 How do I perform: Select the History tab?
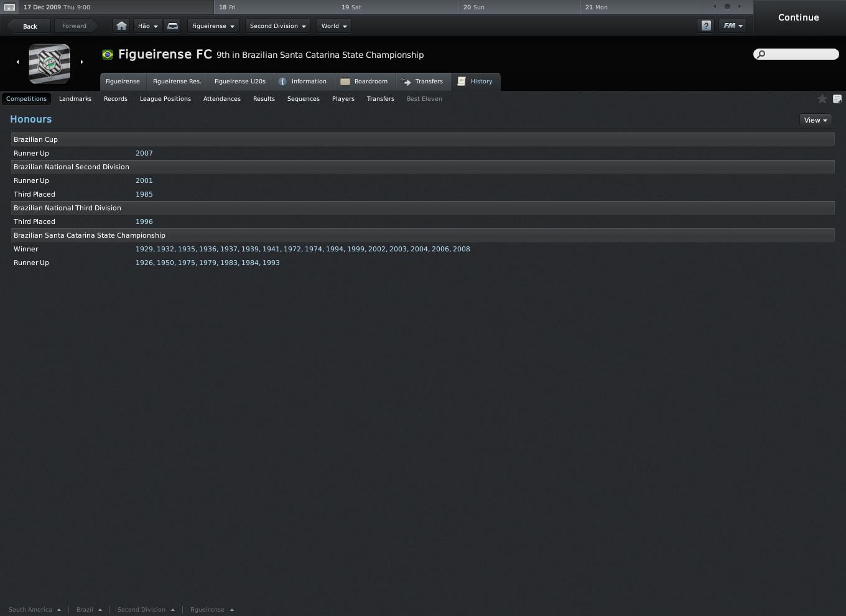pyautogui.click(x=475, y=82)
